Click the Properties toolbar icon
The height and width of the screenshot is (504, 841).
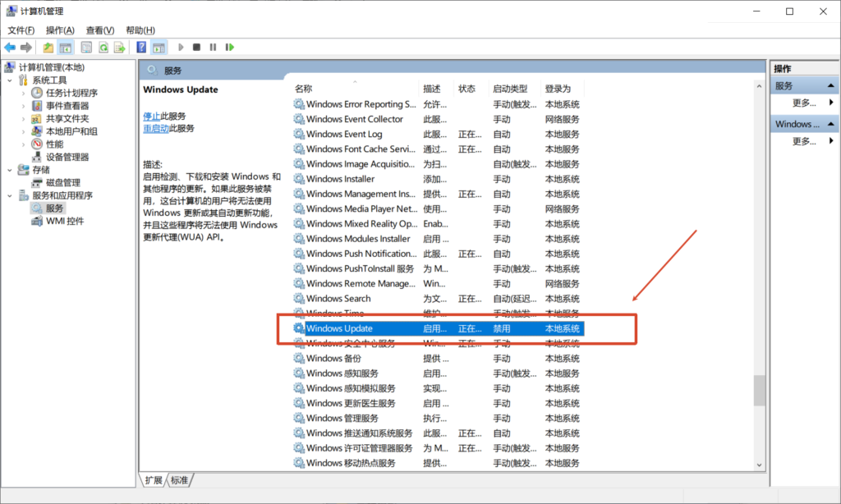[x=85, y=48]
